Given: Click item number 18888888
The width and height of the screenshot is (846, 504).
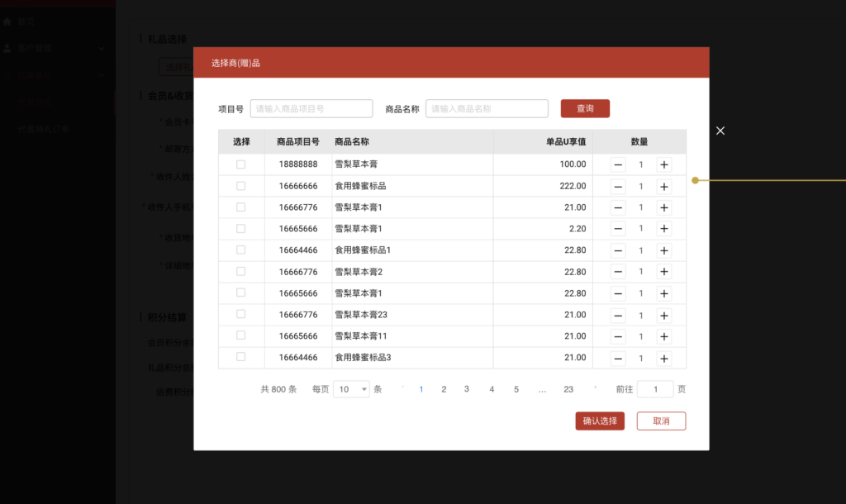Looking at the screenshot, I should (x=297, y=164).
